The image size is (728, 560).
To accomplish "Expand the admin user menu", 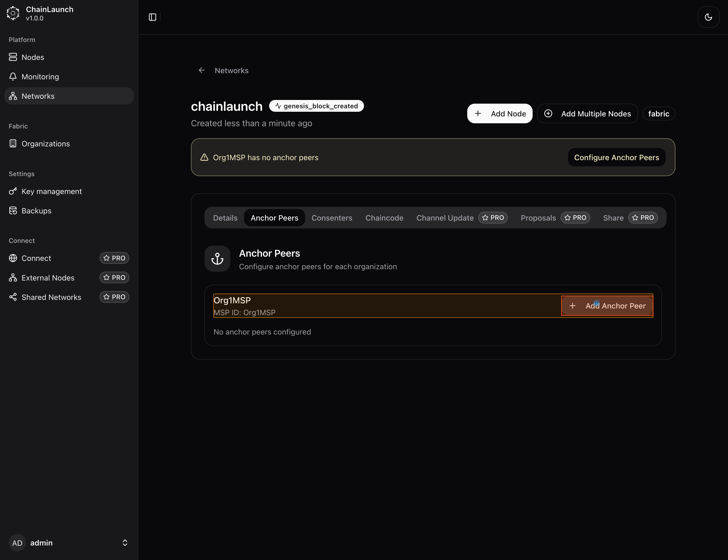I will 125,543.
